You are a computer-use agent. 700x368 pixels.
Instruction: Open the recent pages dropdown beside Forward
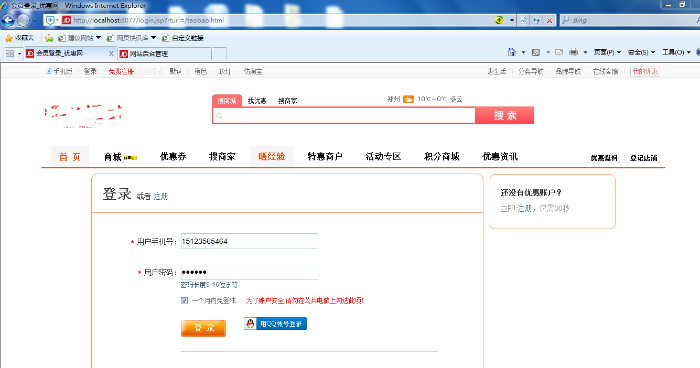click(x=35, y=21)
